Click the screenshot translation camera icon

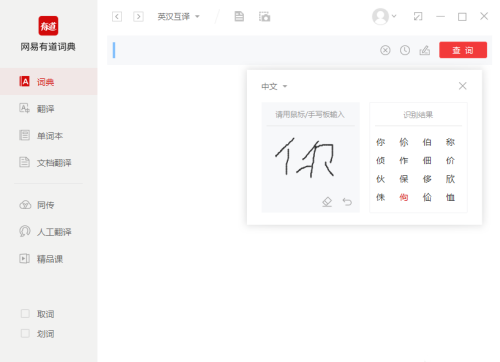pyautogui.click(x=265, y=16)
